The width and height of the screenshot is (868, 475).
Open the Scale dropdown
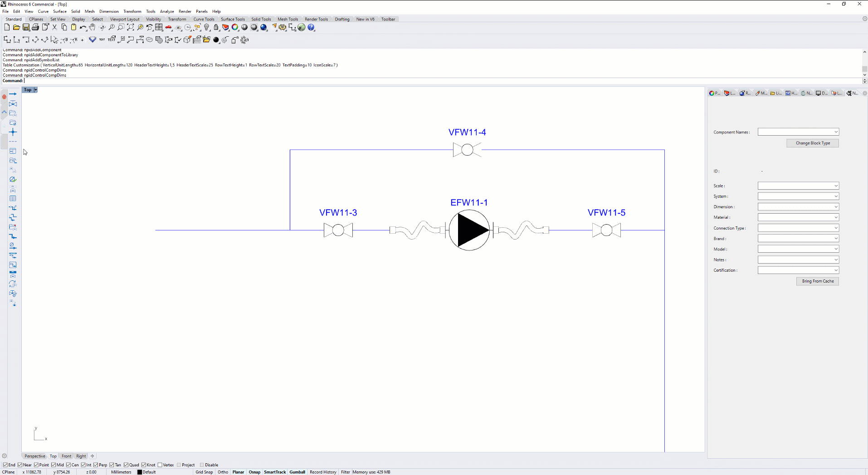(798, 186)
